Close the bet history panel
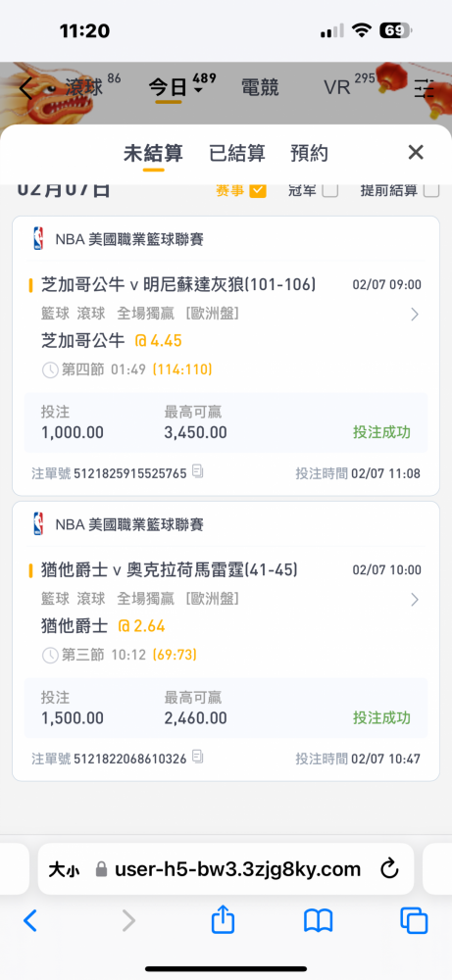Screen dimensions: 452x980 coord(416,152)
